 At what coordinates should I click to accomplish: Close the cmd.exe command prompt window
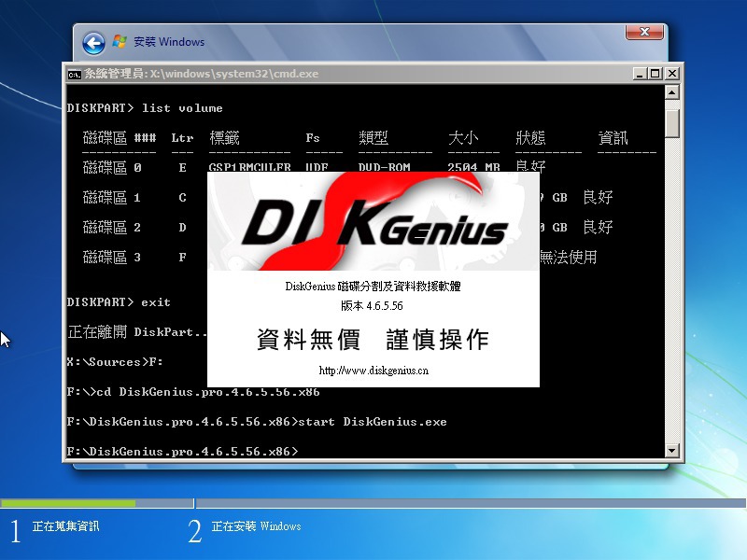tap(671, 74)
